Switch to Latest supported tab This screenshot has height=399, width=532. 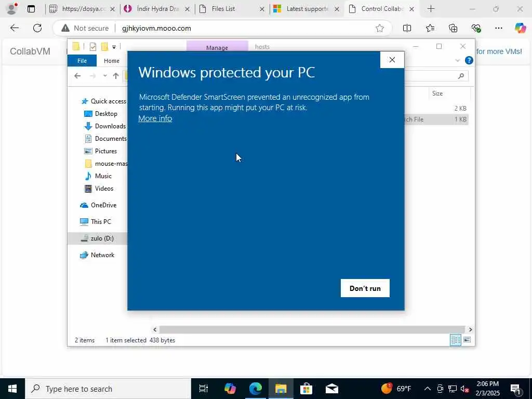307,9
